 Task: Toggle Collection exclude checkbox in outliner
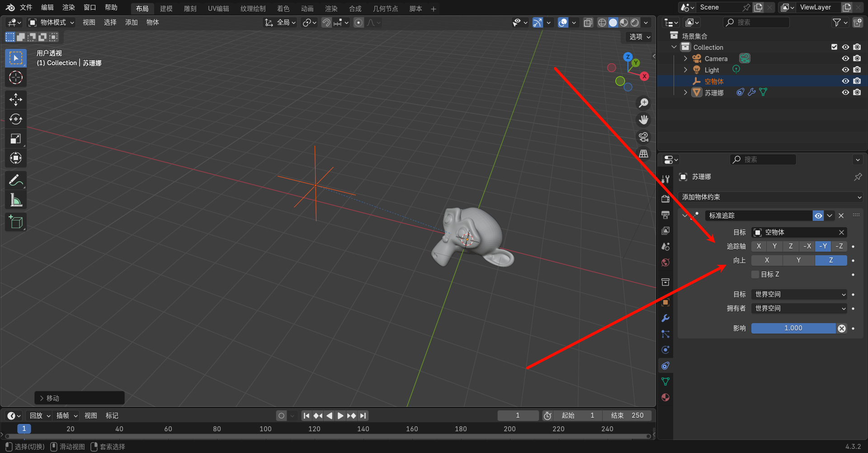coord(834,47)
